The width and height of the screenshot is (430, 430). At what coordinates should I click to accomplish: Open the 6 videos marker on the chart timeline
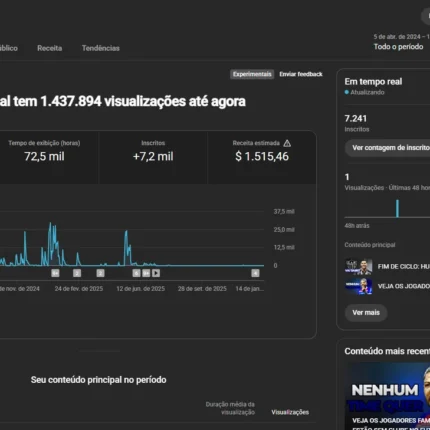(x=136, y=273)
